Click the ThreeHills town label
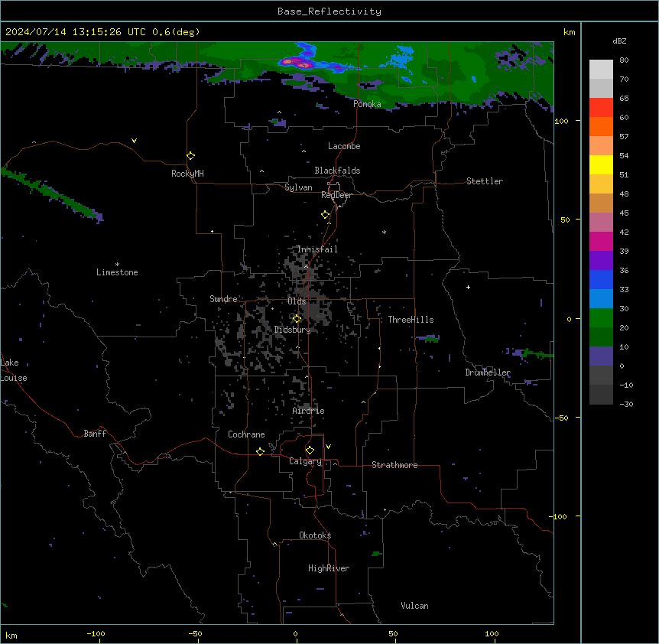 (411, 320)
